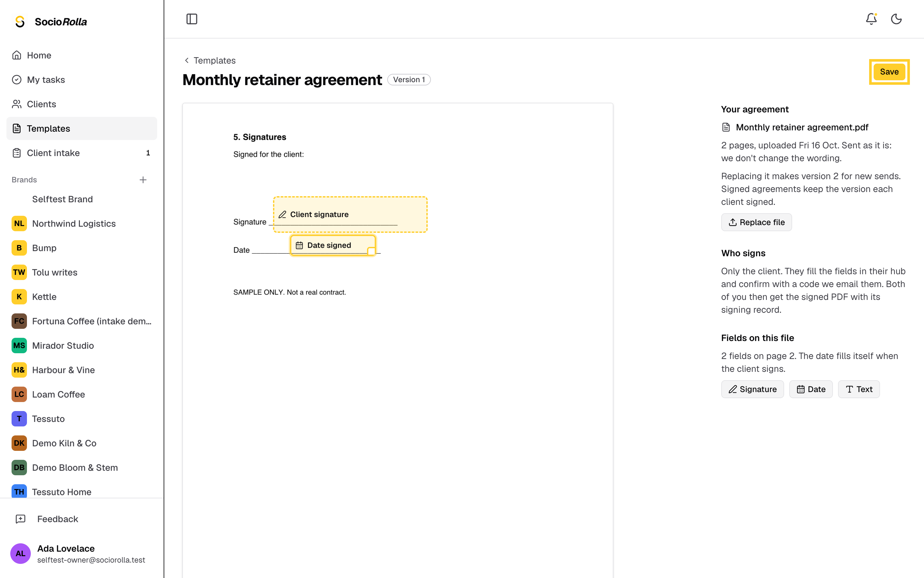
Task: Click the Brands section label
Action: (x=24, y=180)
